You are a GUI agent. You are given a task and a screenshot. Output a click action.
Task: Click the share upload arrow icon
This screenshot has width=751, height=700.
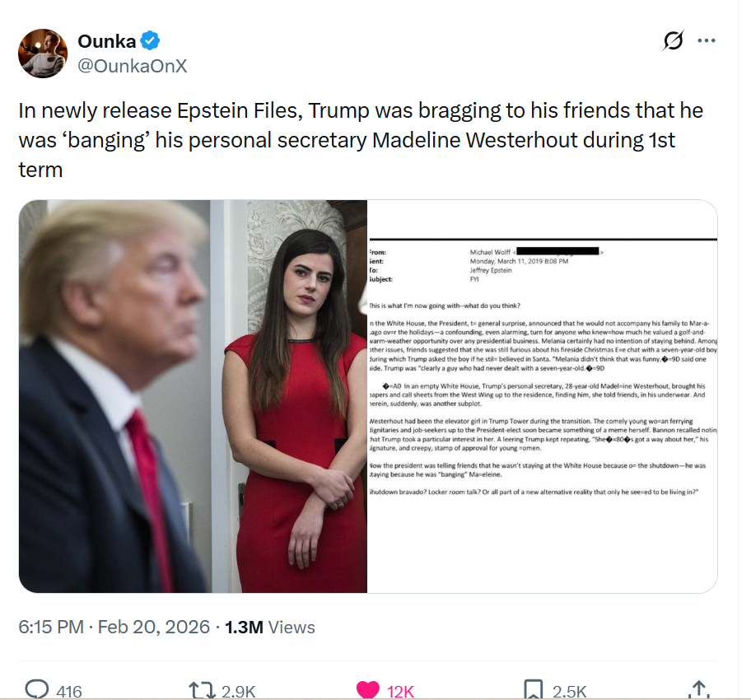(699, 689)
